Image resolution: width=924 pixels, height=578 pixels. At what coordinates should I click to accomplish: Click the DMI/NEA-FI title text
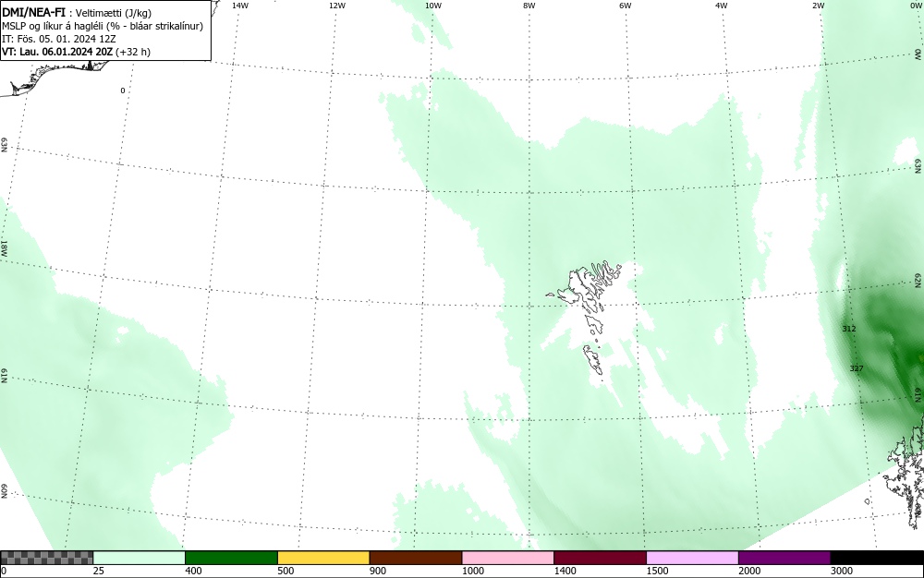[33, 13]
